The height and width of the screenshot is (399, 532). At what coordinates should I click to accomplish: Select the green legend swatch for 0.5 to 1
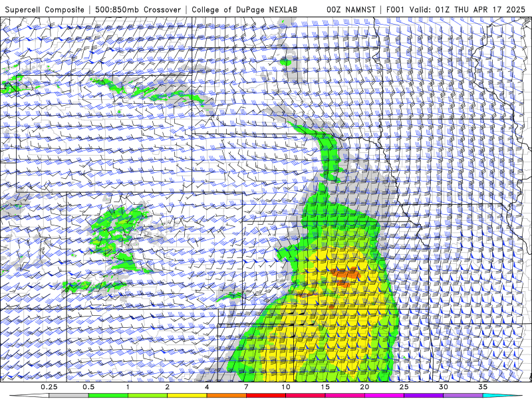coord(108,396)
